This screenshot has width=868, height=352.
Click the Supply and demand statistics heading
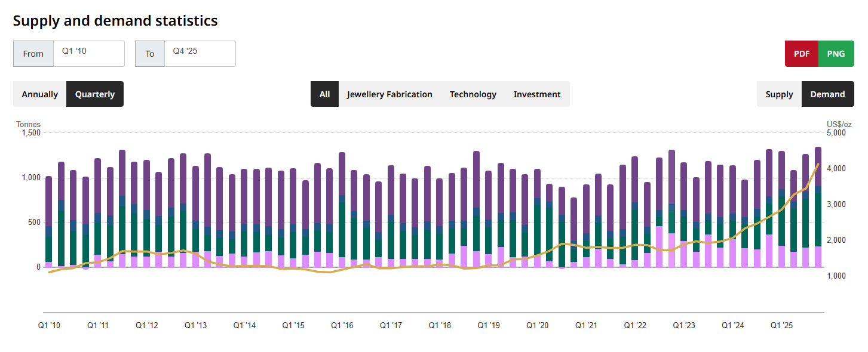pyautogui.click(x=115, y=21)
